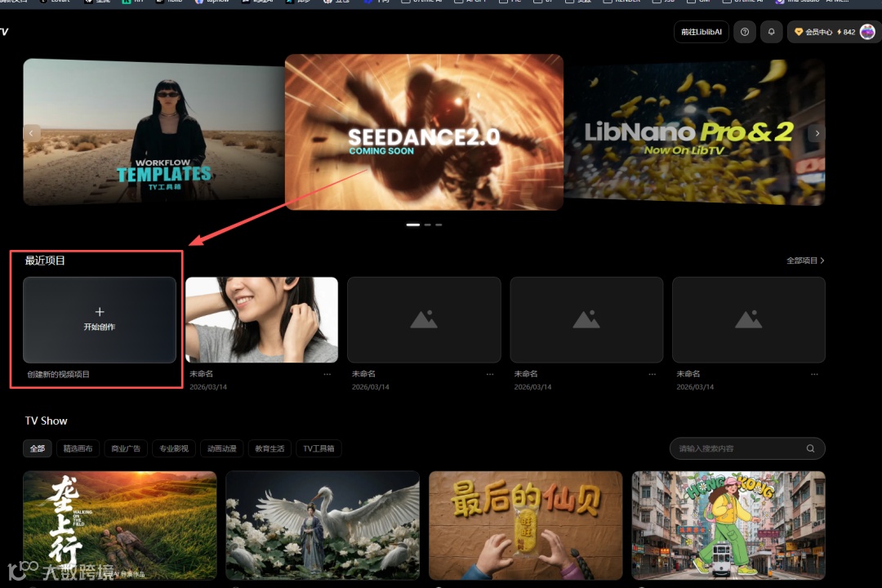Jump to the last carousel indicator dot
Screen dimensions: 882x588
[x=439, y=225]
